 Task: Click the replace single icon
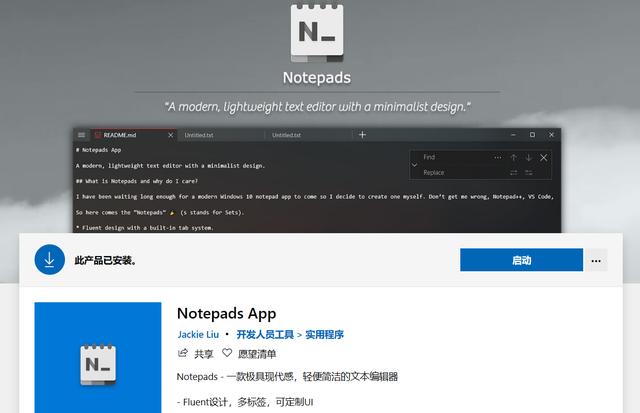tap(513, 173)
